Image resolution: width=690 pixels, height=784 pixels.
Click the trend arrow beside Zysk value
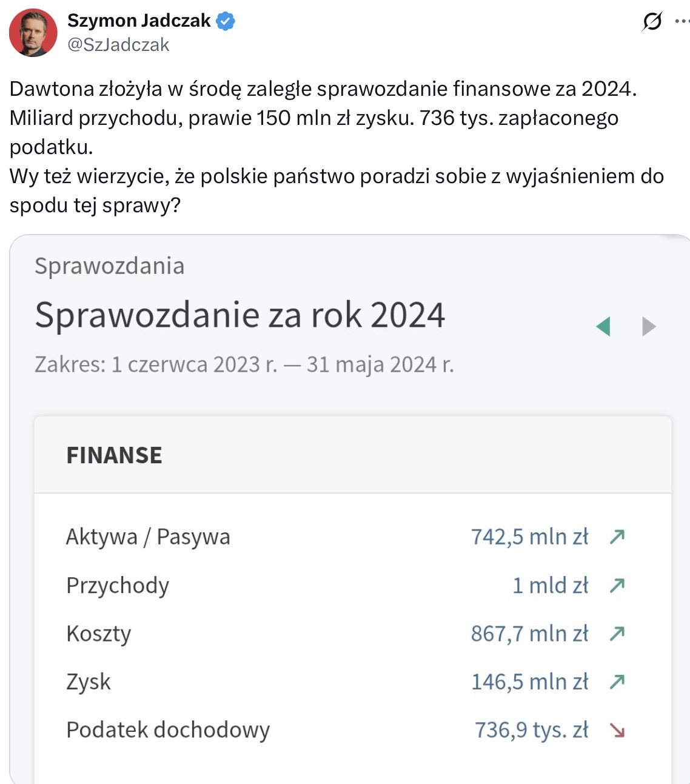point(617,682)
